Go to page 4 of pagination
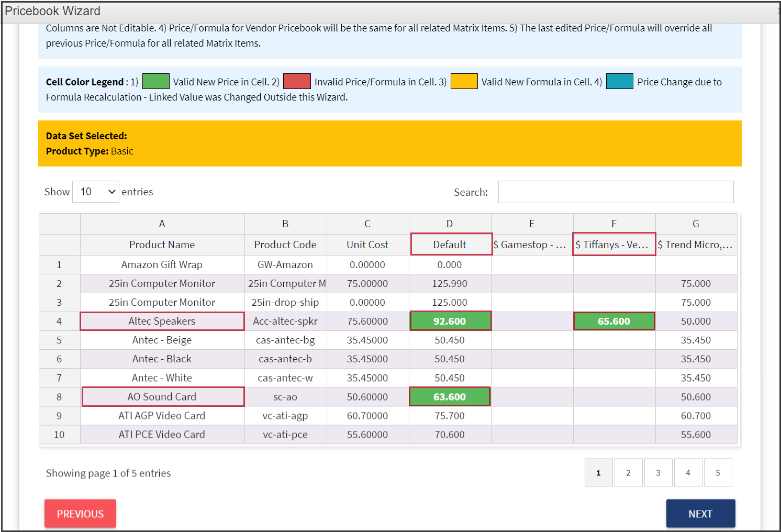This screenshot has height=532, width=781. click(688, 473)
